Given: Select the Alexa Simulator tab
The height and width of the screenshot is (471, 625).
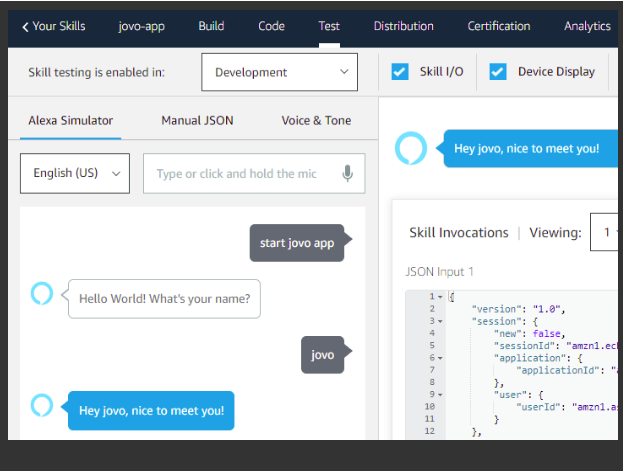Looking at the screenshot, I should (71, 120).
